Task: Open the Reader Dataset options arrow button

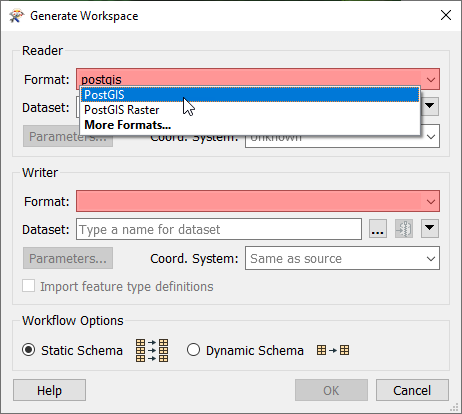Action: [x=430, y=106]
